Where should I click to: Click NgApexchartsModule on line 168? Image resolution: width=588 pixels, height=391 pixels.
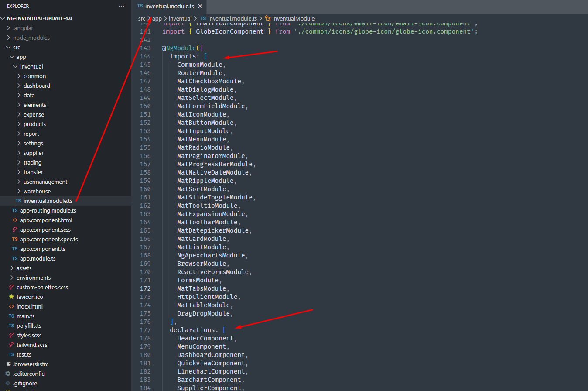point(211,255)
